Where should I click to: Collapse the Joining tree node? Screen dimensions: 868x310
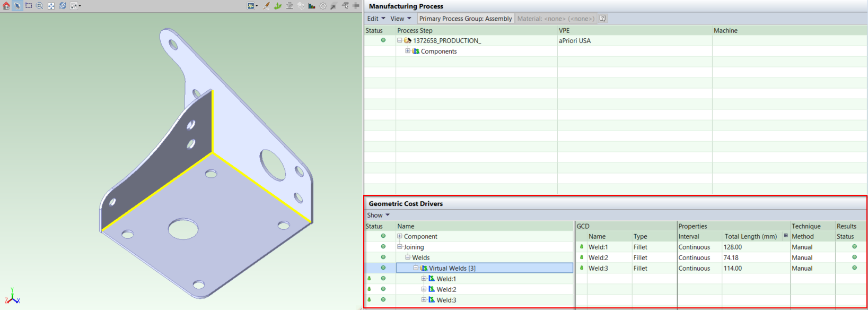[x=400, y=247]
